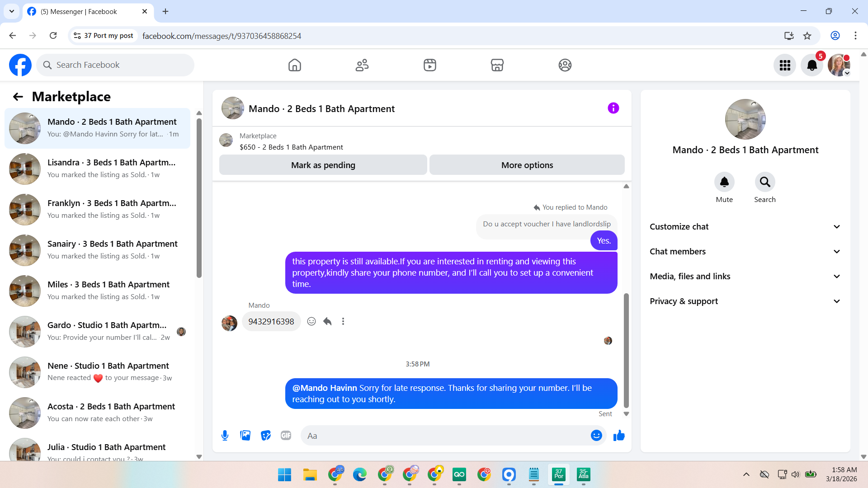Viewport: 868px width, 488px height.
Task: Open the emoji picker in the message box
Action: tap(596, 436)
